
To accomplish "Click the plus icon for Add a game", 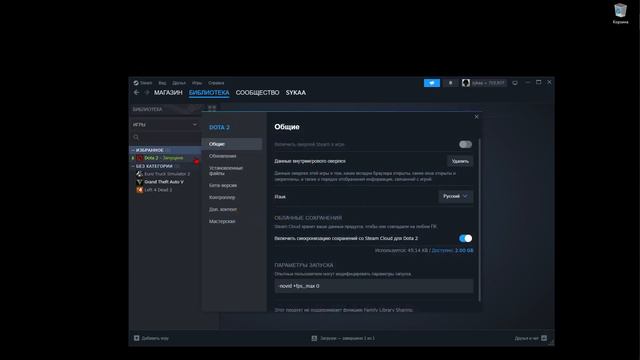I will tap(137, 338).
